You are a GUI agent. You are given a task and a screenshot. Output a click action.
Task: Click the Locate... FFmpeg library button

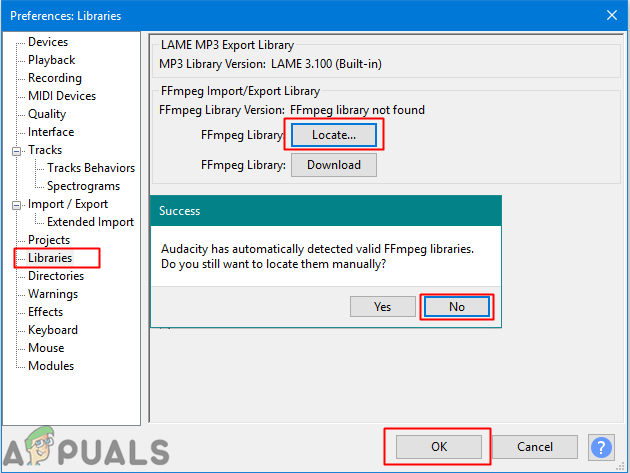coord(334,135)
